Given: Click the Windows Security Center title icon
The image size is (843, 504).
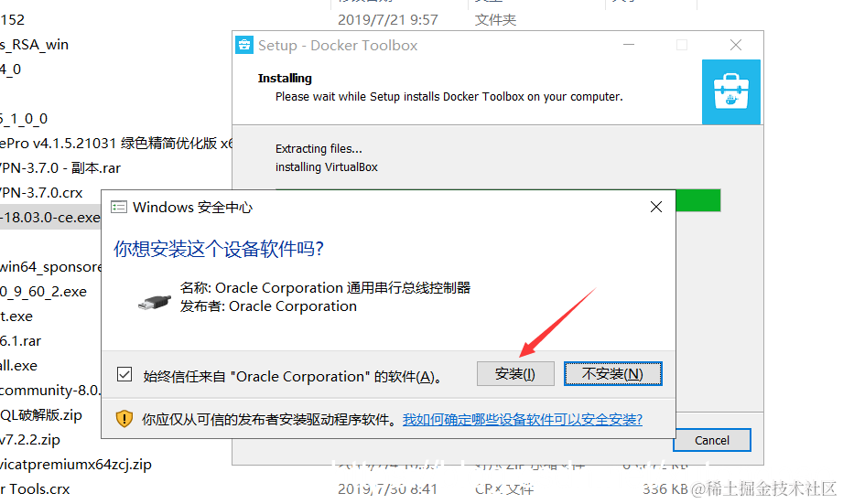Looking at the screenshot, I should pyautogui.click(x=119, y=207).
